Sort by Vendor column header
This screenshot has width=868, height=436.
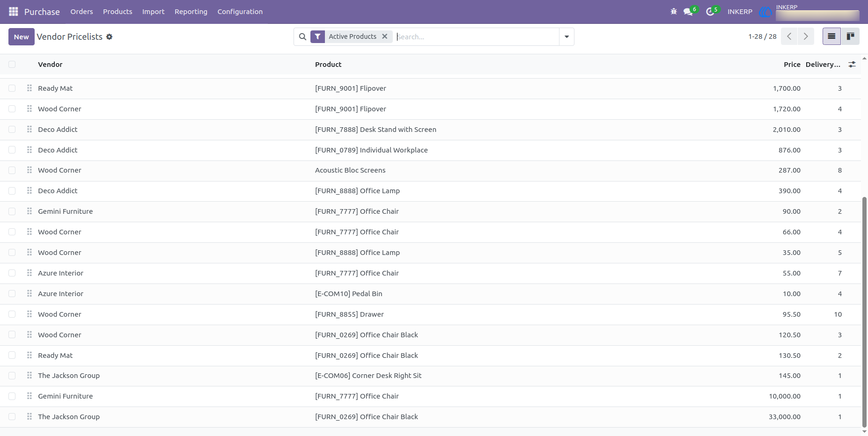(x=50, y=65)
